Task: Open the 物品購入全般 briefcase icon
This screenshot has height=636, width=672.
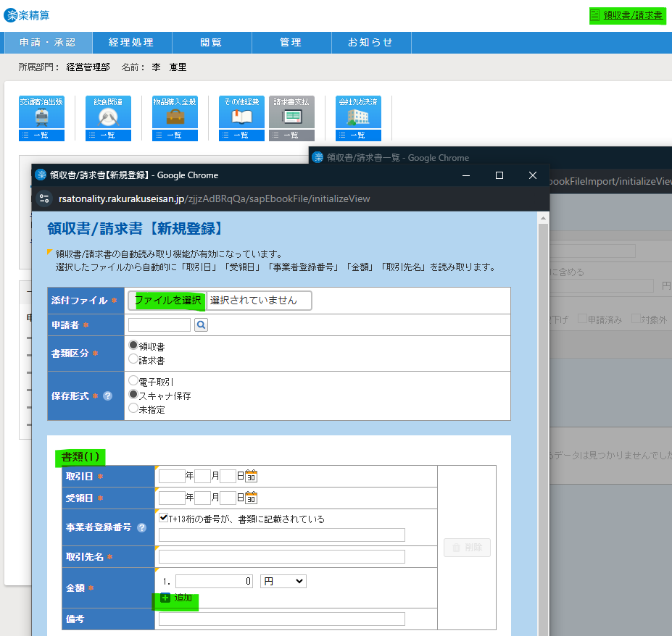Action: [x=175, y=113]
